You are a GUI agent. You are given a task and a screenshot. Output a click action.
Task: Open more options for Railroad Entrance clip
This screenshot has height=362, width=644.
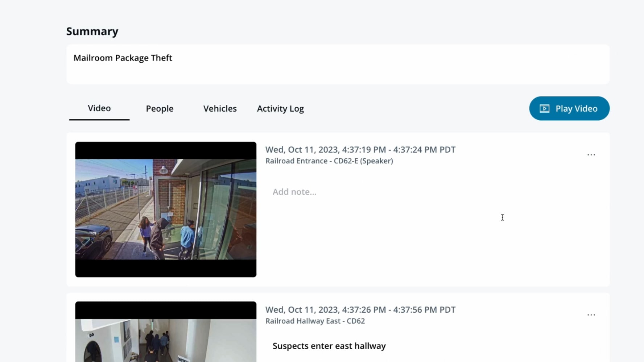tap(591, 155)
